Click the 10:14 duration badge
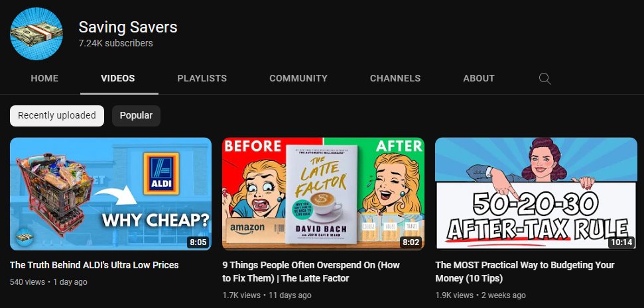Viewport: 644px width, 308px height. click(621, 242)
